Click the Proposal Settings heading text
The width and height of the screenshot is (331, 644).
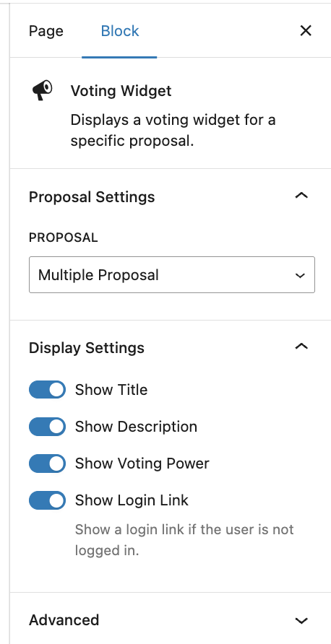tap(92, 197)
